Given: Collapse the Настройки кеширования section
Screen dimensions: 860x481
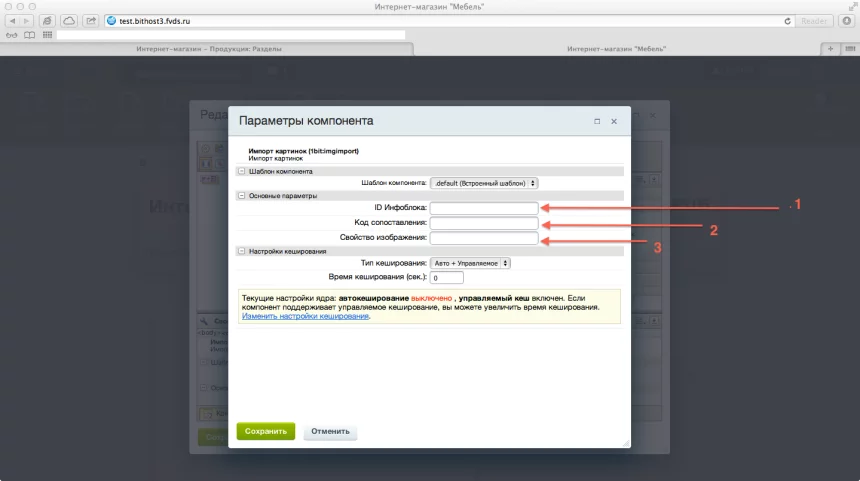Looking at the screenshot, I should point(241,251).
